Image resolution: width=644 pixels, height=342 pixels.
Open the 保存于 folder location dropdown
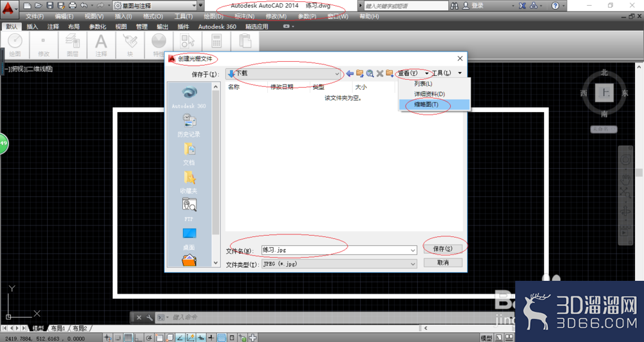[283, 73]
